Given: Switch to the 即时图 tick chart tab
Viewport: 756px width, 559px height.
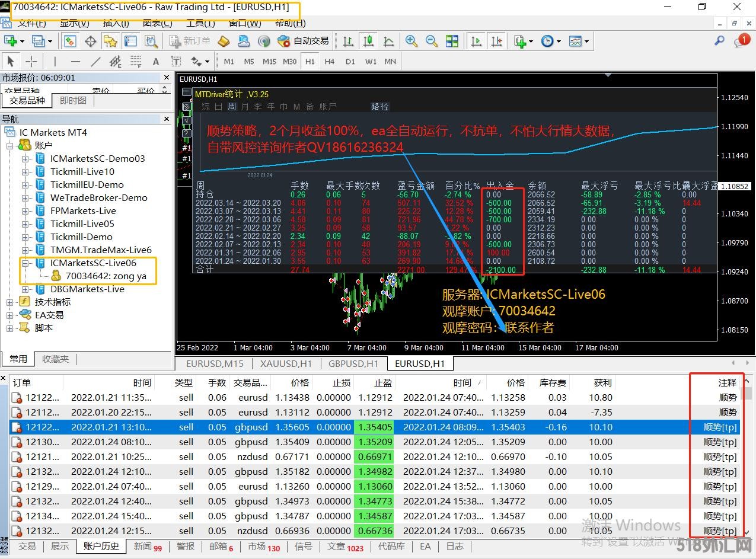Looking at the screenshot, I should 73,101.
